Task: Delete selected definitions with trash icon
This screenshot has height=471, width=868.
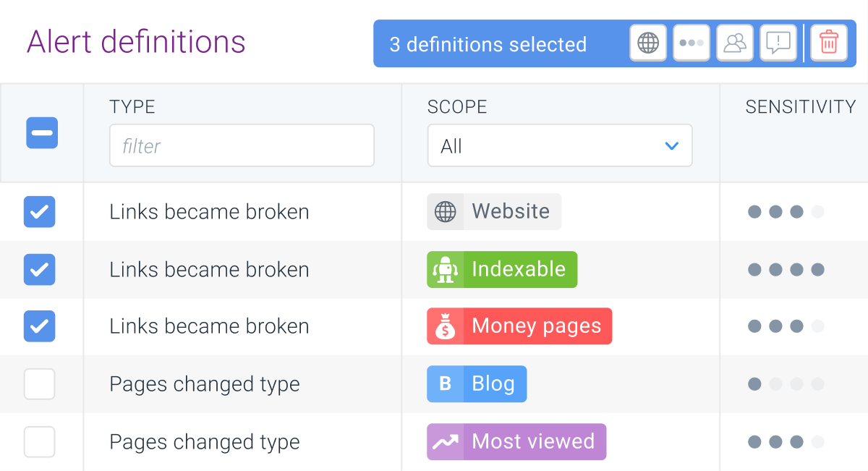Action: tap(829, 43)
